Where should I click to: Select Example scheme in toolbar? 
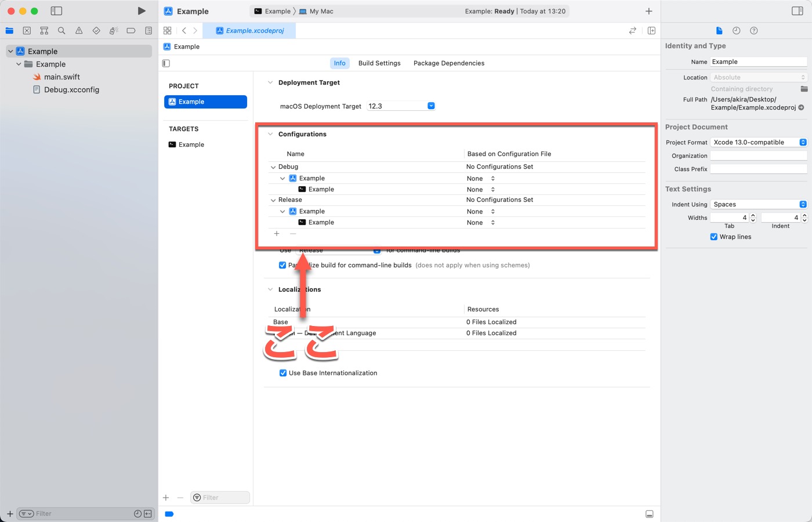coord(273,11)
